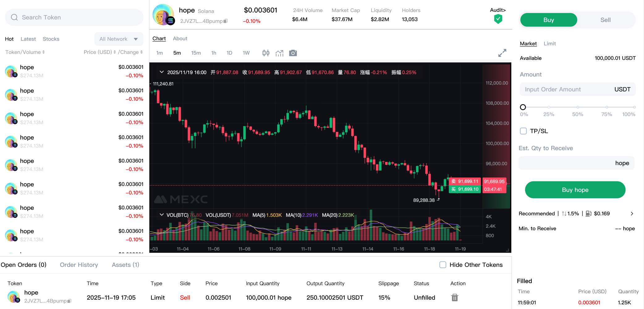Delete the unfilled limit order
The image size is (644, 309).
[x=455, y=297]
